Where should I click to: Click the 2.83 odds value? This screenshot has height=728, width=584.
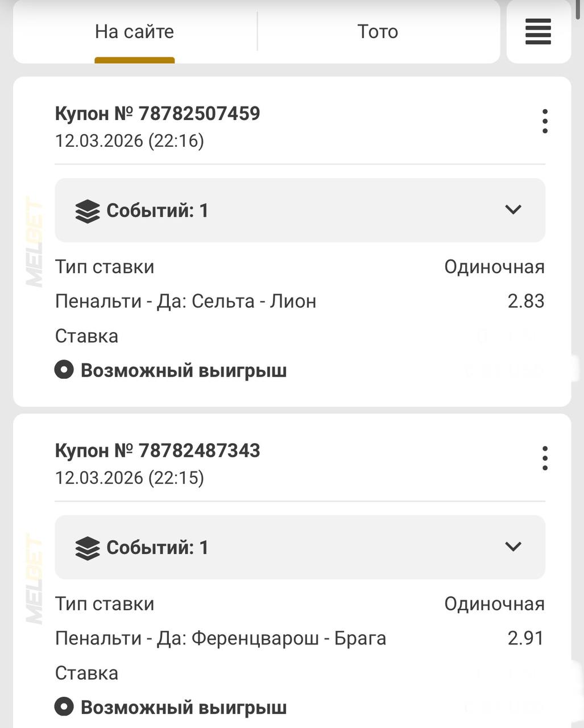[526, 301]
